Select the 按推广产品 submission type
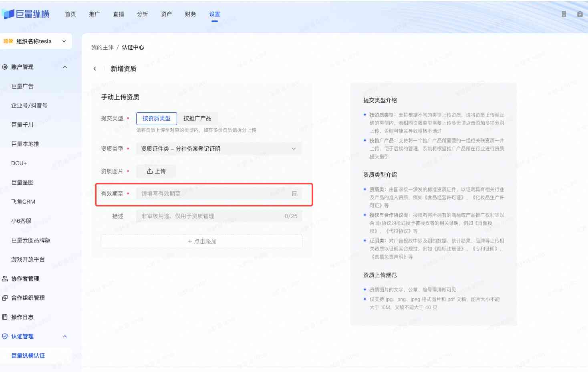 [197, 118]
